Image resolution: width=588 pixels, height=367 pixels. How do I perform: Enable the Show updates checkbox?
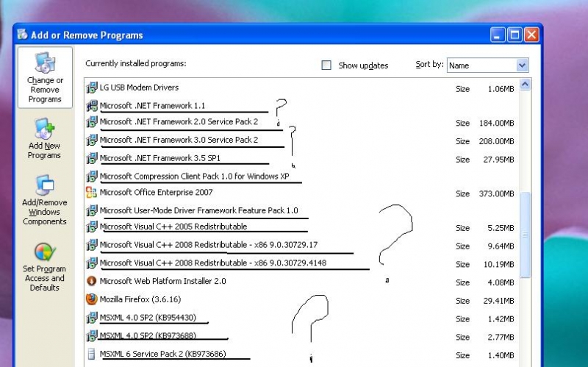point(326,65)
